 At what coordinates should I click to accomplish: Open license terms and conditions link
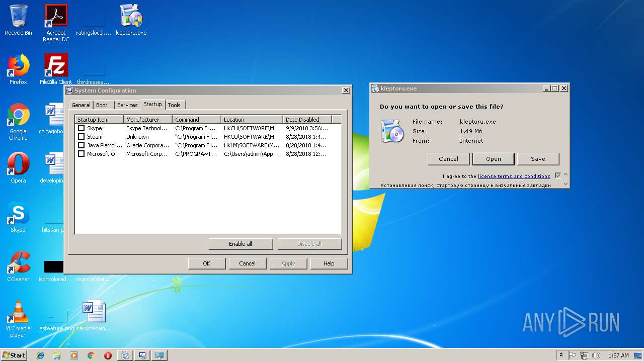coord(514,176)
